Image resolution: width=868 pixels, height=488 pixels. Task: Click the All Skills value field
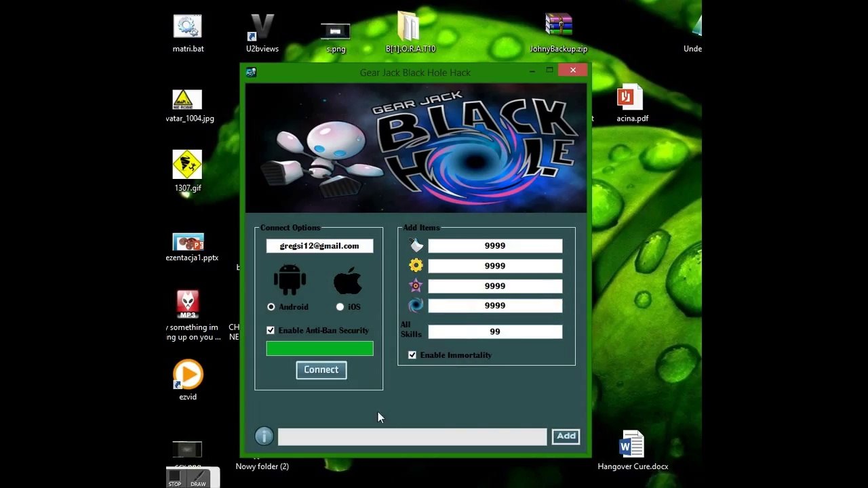click(x=495, y=331)
